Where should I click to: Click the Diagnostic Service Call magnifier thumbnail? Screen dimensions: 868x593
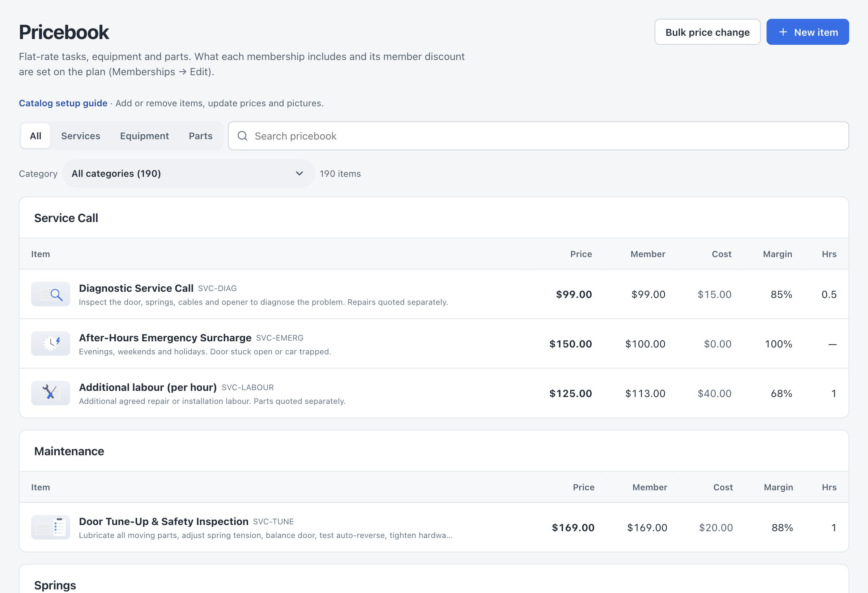(50, 294)
